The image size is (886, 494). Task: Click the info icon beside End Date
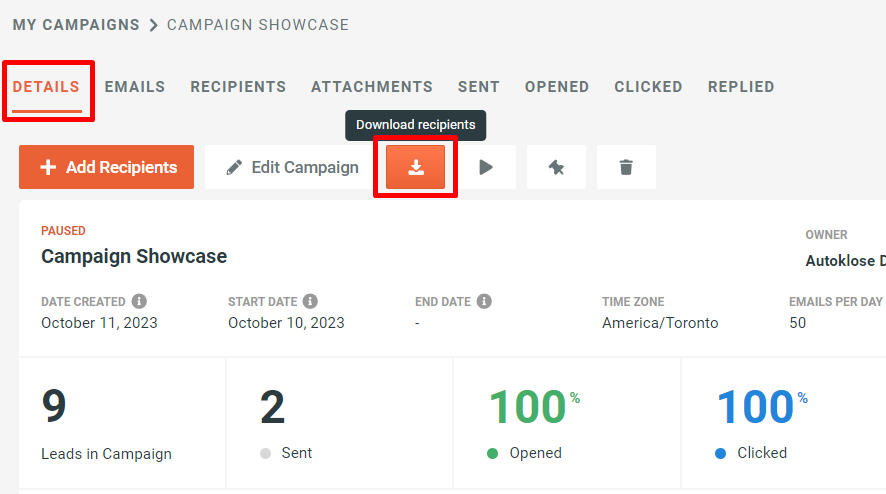pyautogui.click(x=484, y=301)
